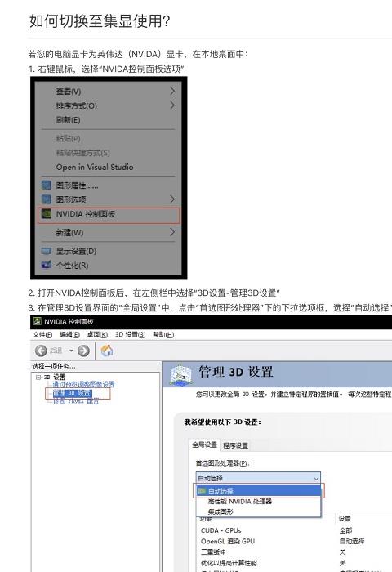This screenshot has width=392, height=572.
Task: Open 设置 PhysX 配置 tree link
Action: click(76, 401)
